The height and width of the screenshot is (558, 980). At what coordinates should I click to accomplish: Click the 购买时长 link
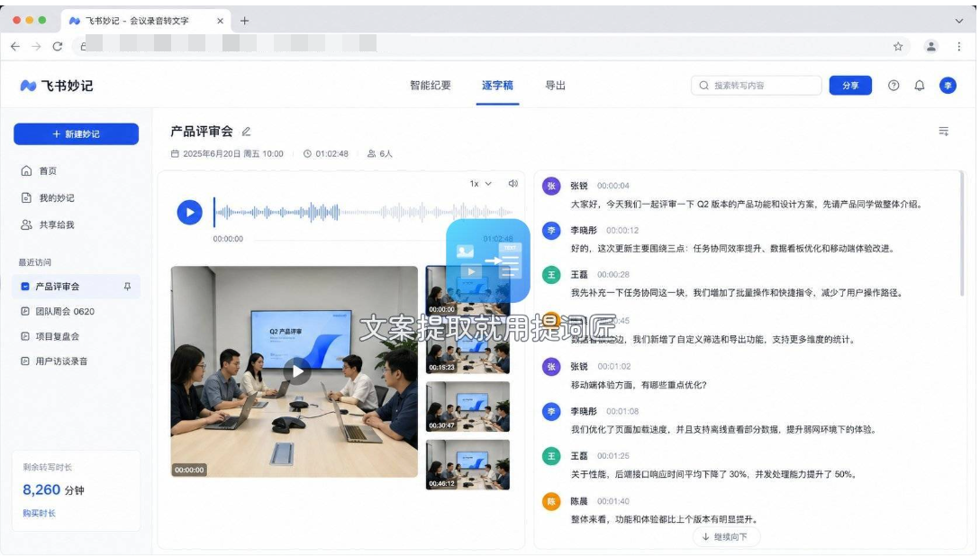pyautogui.click(x=40, y=513)
